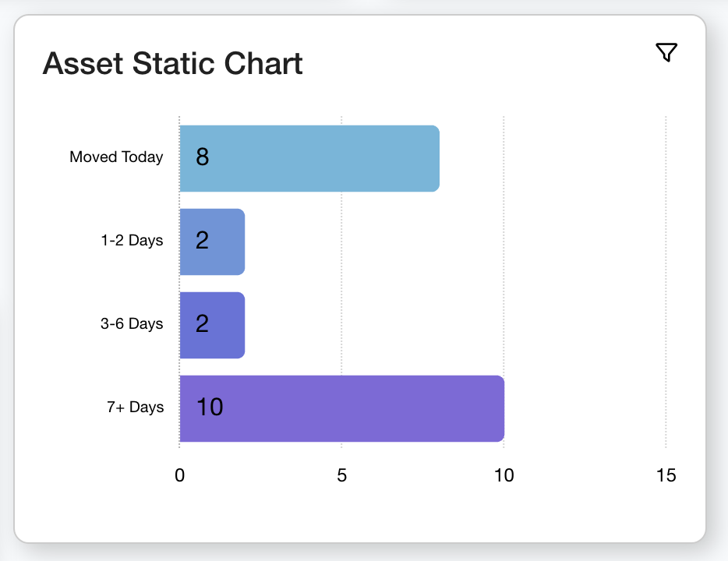
Task: Click the value 2 in 3-6 Days bar
Action: point(203,324)
